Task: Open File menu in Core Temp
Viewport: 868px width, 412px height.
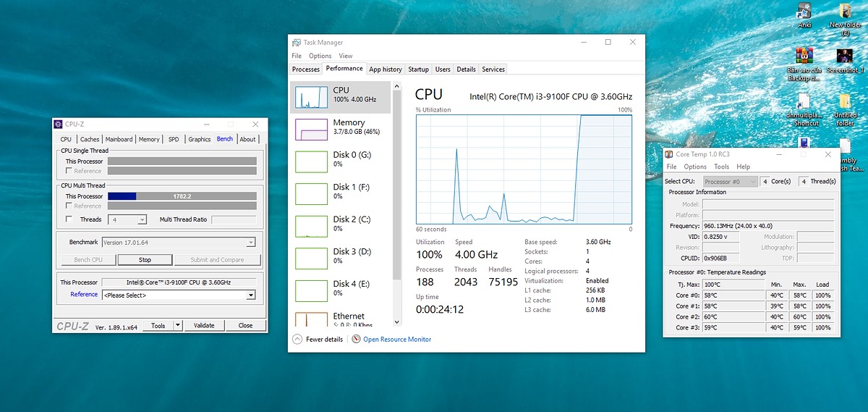Action: tap(672, 167)
